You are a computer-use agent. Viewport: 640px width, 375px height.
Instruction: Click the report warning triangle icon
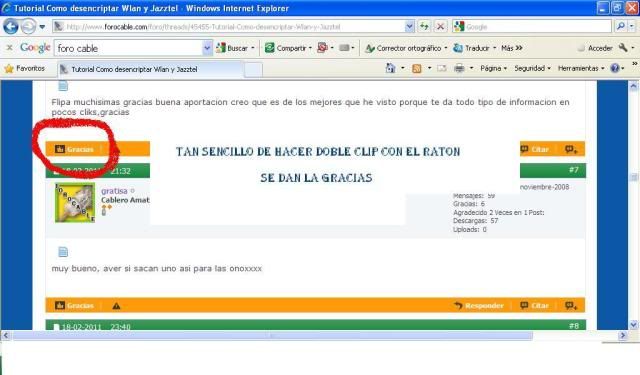(116, 306)
